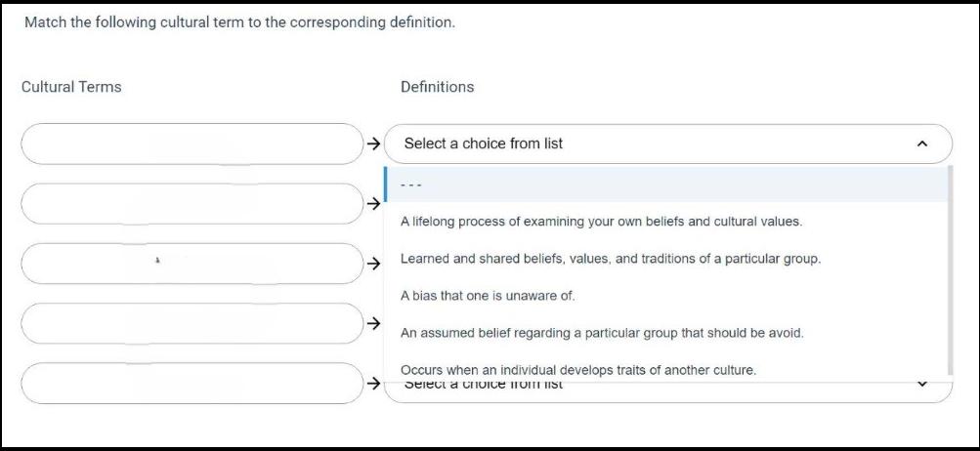Image resolution: width=980 pixels, height=451 pixels.
Task: Click the third empty cultural term box
Action: (192, 264)
